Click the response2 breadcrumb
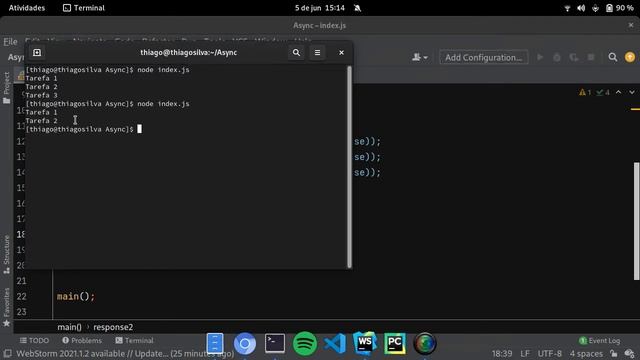 (113, 327)
